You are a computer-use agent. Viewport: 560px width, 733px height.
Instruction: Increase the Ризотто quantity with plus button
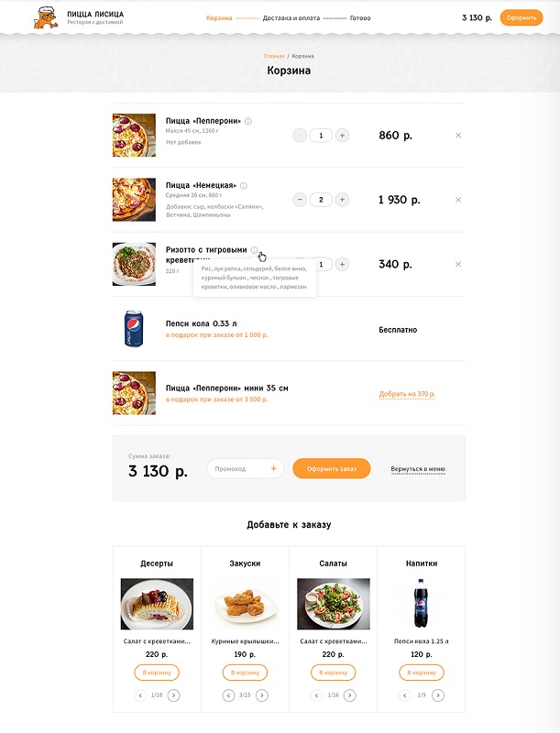point(342,265)
